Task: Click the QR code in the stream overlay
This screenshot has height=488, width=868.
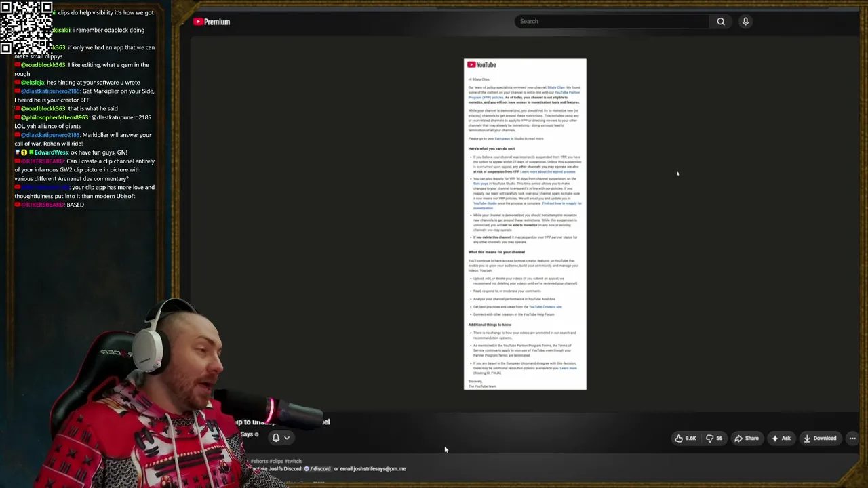Action: click(x=27, y=27)
